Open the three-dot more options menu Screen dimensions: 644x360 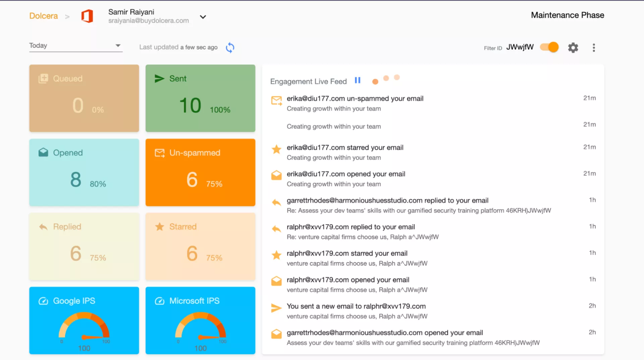point(594,48)
